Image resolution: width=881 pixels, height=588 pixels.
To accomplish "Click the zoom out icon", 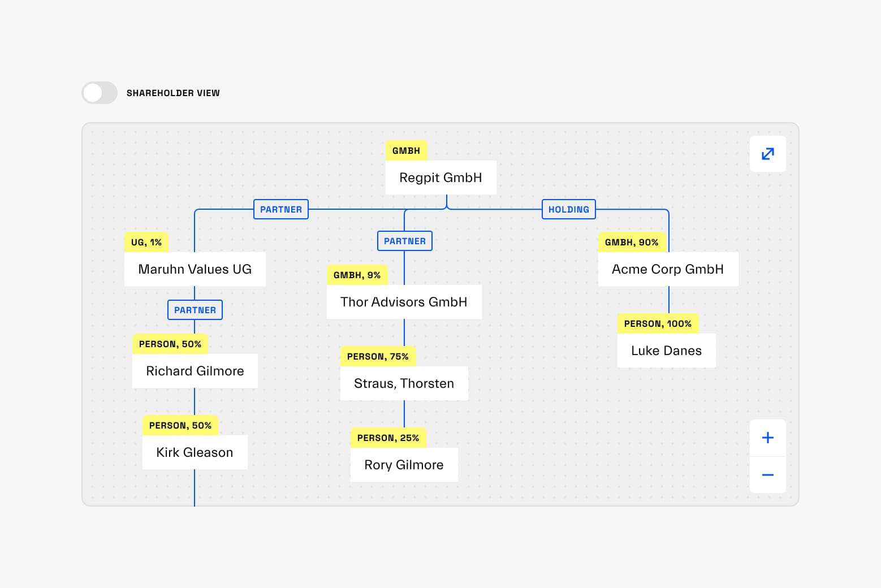I will point(767,475).
